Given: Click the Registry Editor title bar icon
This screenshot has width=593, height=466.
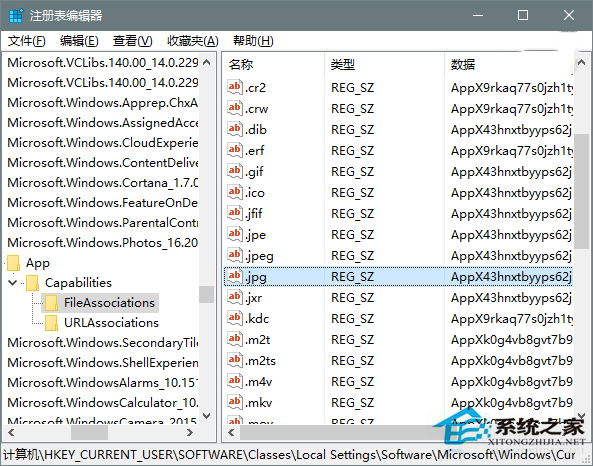Looking at the screenshot, I should [16, 16].
